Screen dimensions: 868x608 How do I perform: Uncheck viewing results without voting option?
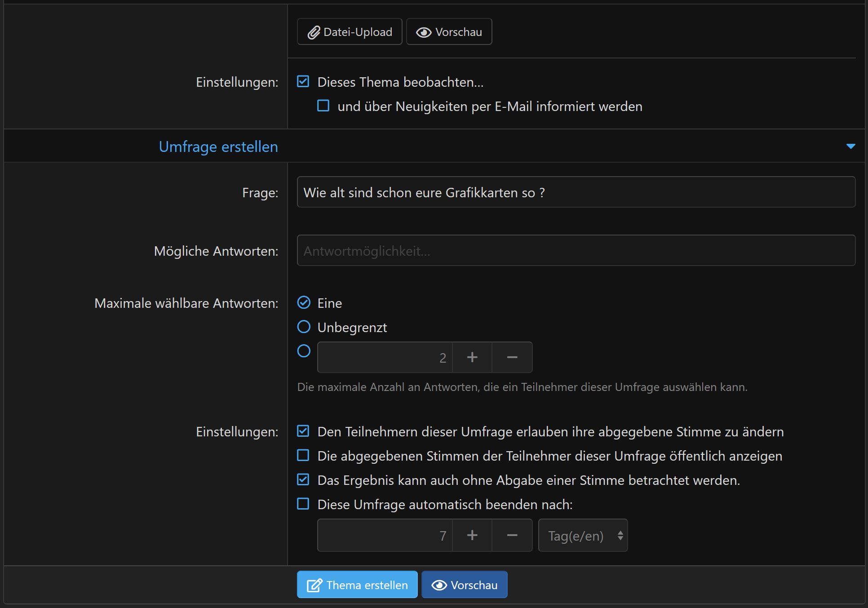pos(303,480)
